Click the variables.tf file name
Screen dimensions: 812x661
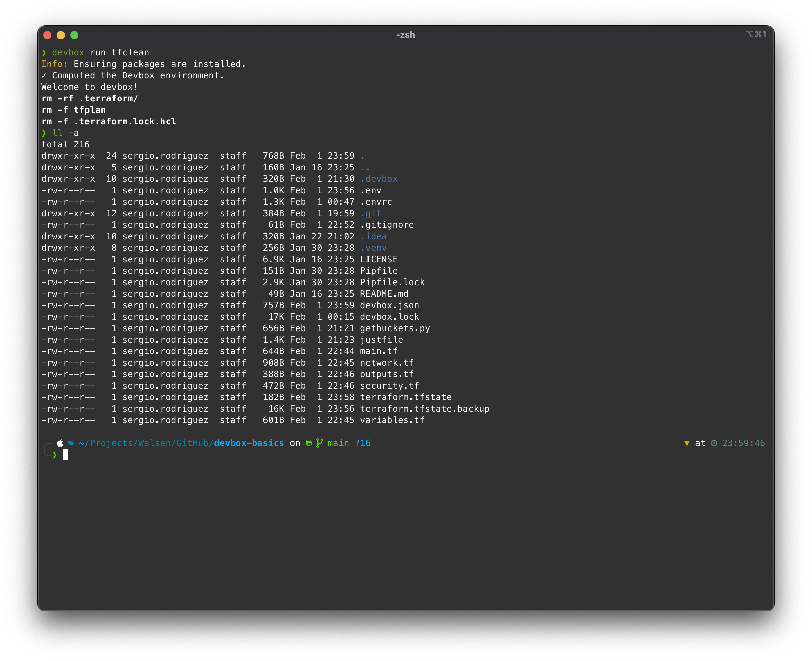pyautogui.click(x=392, y=420)
